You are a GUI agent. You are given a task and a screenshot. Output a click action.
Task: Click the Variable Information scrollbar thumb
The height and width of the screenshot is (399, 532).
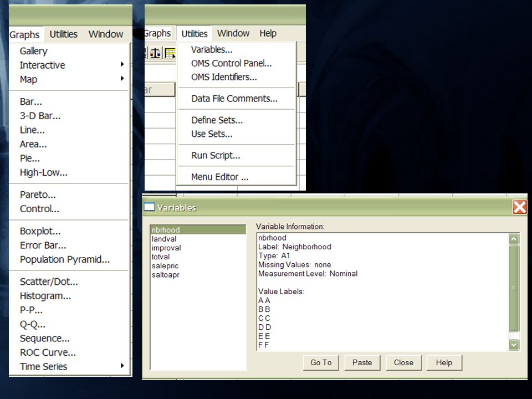pyautogui.click(x=514, y=288)
